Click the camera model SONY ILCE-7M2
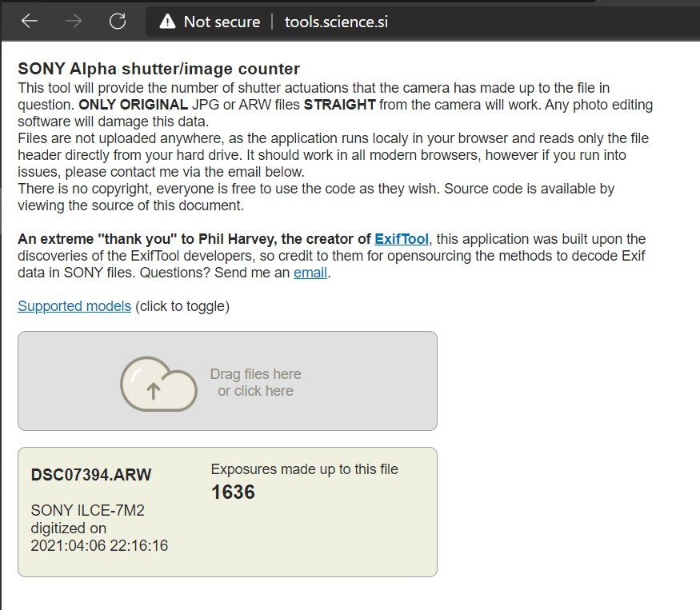The width and height of the screenshot is (700, 610). [87, 511]
